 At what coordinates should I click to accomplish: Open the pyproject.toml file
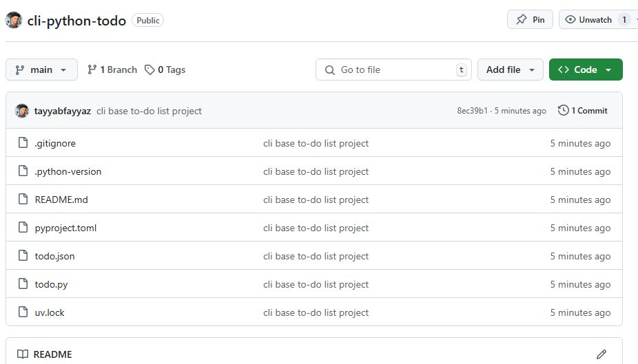65,228
